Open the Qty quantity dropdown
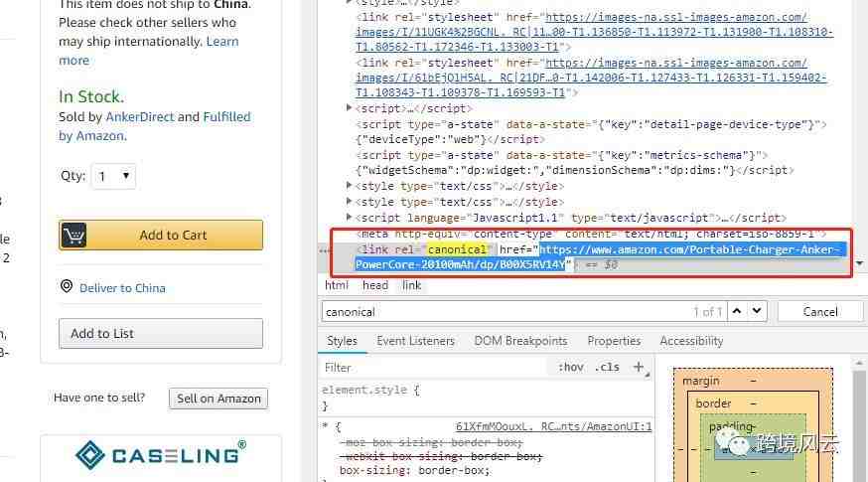 113,176
